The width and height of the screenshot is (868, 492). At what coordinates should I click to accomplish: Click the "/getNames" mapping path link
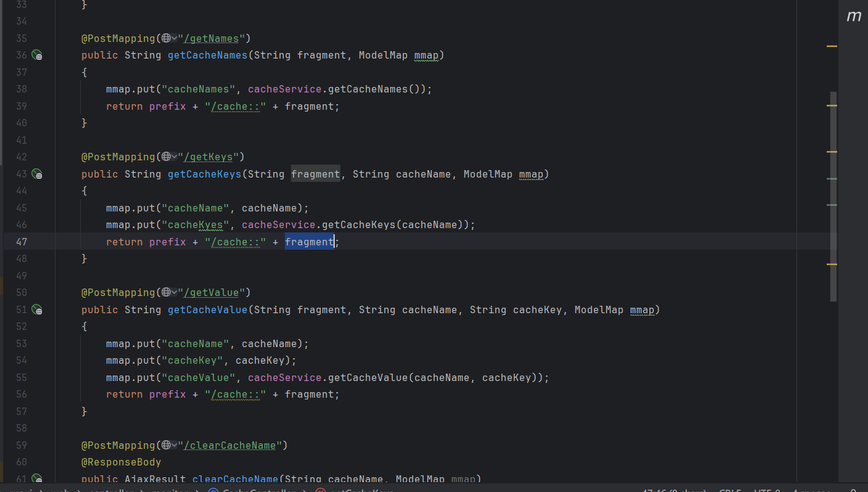tap(211, 38)
